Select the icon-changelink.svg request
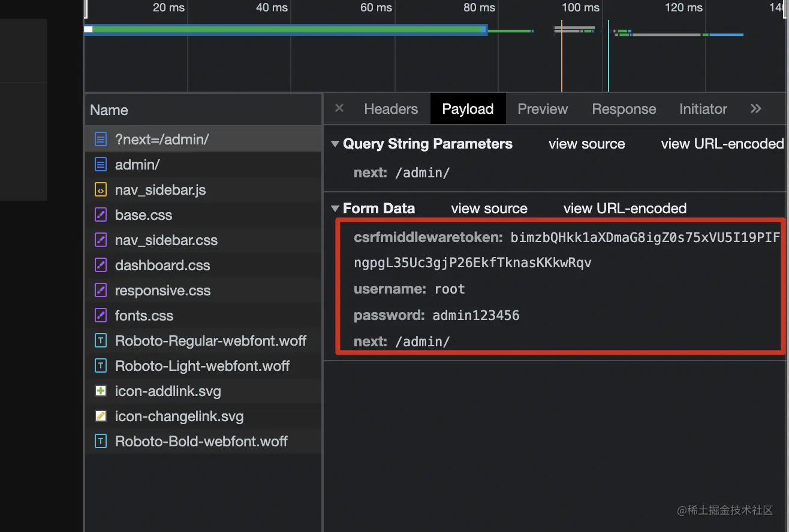The width and height of the screenshot is (789, 532). [203, 416]
